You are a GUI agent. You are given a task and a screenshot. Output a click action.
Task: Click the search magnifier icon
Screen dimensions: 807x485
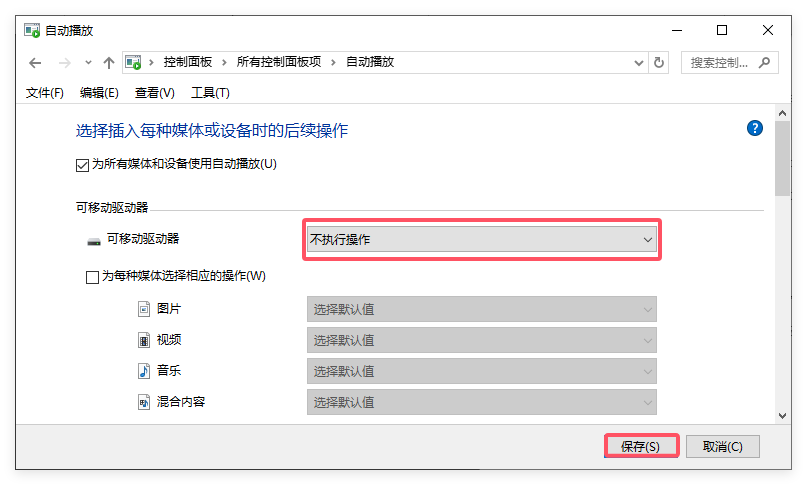pos(765,62)
